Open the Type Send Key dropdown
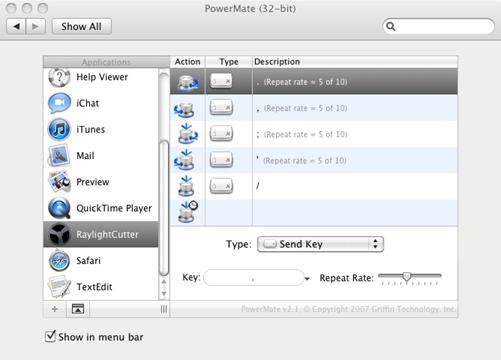The width and height of the screenshot is (501, 360). tap(320, 244)
